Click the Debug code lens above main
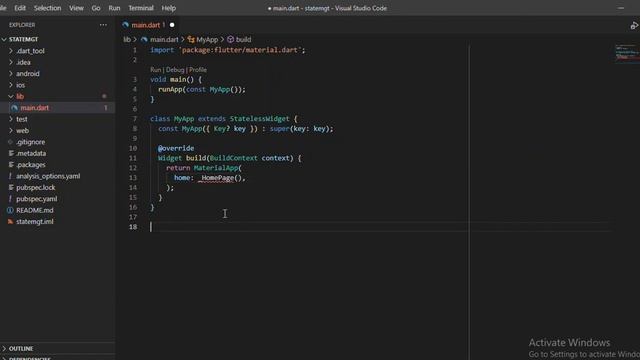Screen dimensions: 640x360 pyautogui.click(x=175, y=70)
